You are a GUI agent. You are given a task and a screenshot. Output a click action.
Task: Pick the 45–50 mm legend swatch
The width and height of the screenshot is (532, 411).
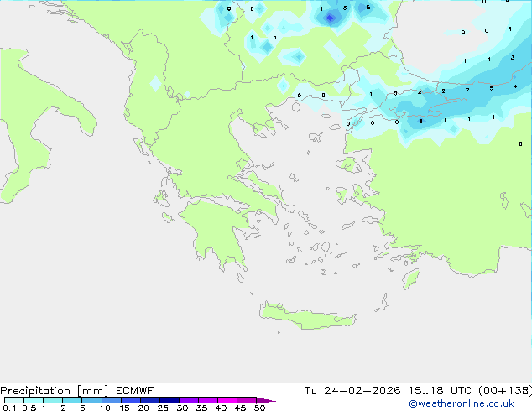[x=247, y=400]
